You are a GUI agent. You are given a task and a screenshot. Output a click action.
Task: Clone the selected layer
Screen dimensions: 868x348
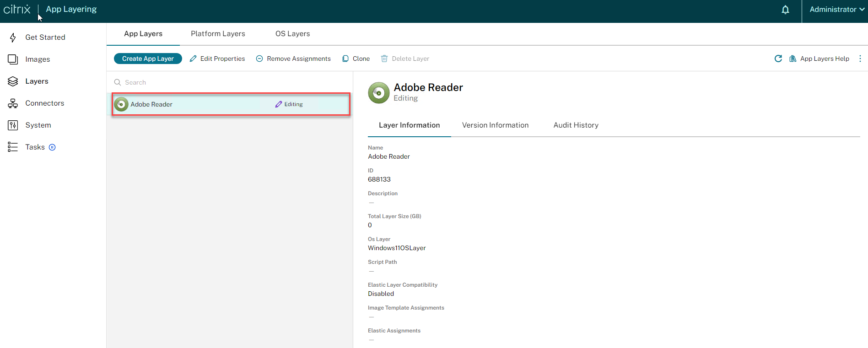[356, 59]
